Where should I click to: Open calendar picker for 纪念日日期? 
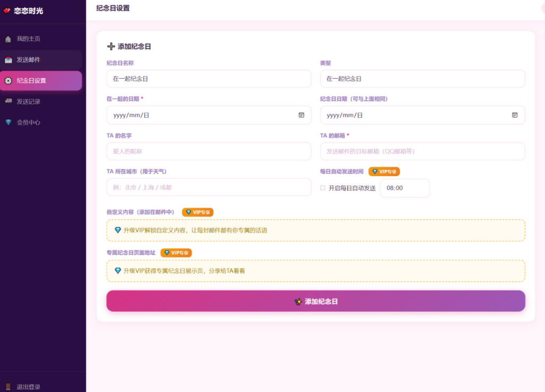pyautogui.click(x=515, y=115)
